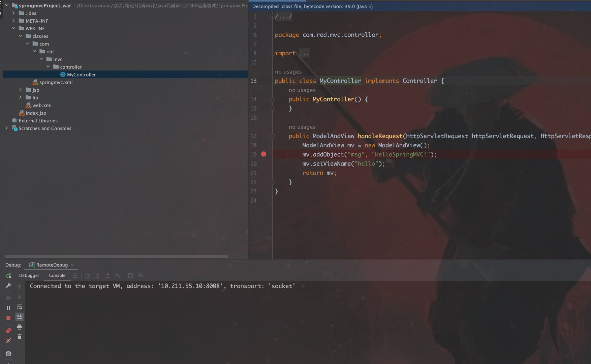This screenshot has width=591, height=364.
Task: Pause the program with pause icon
Action: (x=8, y=308)
